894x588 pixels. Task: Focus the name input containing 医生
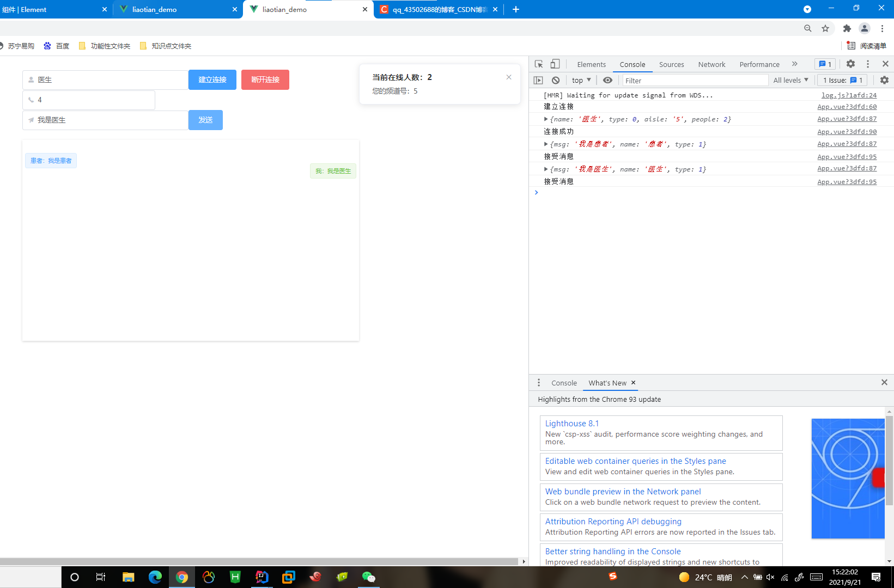coord(105,79)
